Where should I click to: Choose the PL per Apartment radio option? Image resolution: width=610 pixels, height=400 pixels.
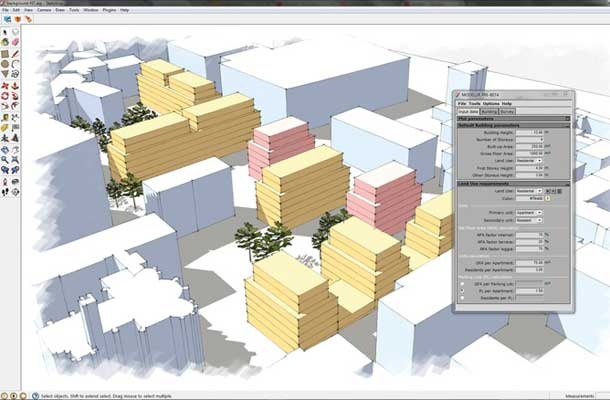point(461,291)
